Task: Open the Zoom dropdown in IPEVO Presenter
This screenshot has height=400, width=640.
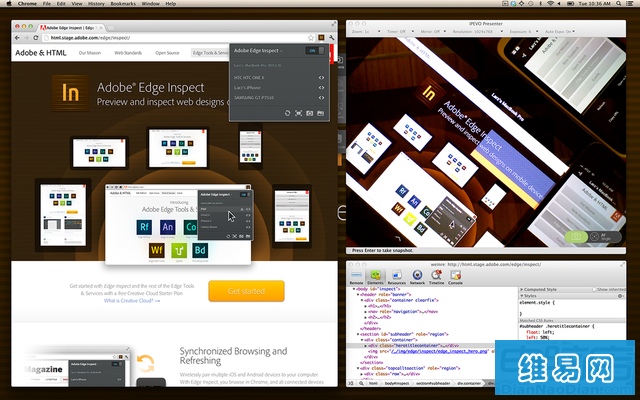Action: tap(366, 31)
